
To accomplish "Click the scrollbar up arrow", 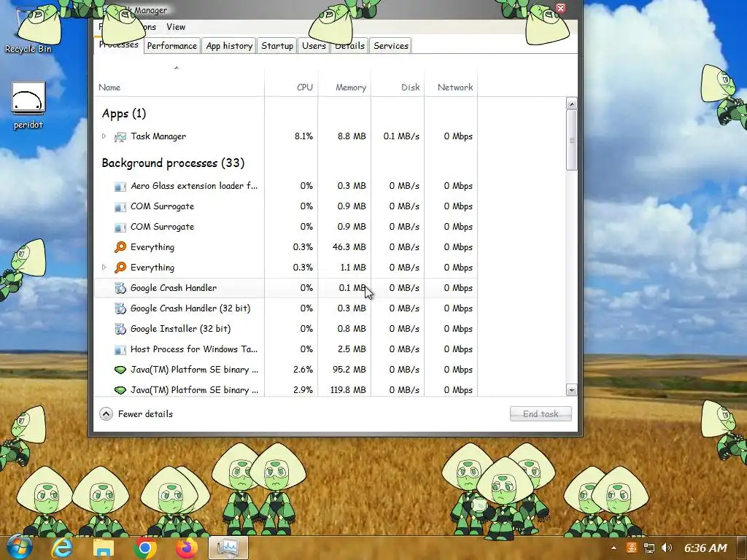I will point(572,104).
